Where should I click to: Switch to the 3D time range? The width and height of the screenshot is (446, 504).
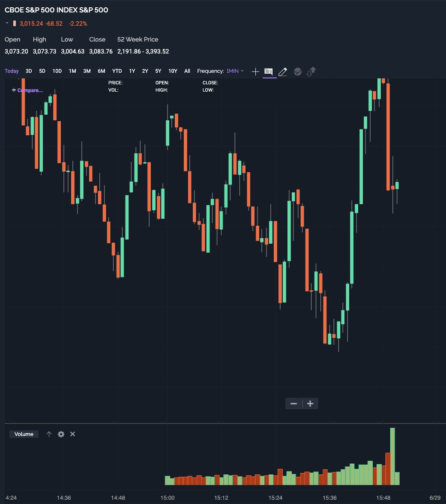tap(29, 71)
